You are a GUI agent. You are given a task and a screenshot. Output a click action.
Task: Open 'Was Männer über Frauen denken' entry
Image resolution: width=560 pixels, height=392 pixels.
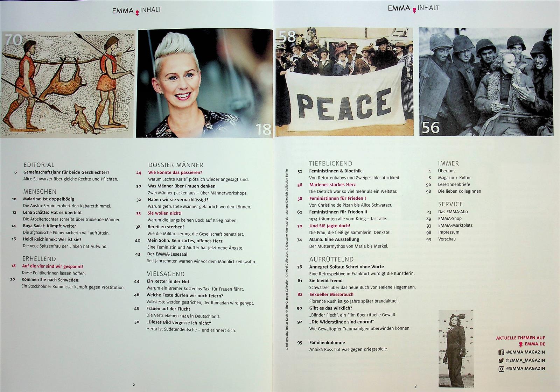(182, 186)
